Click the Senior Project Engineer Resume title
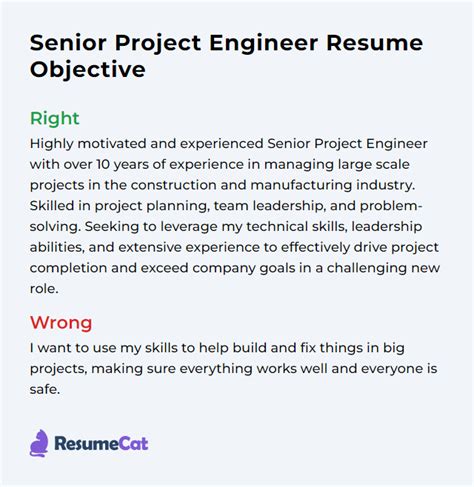This screenshot has height=487, width=474. click(226, 43)
